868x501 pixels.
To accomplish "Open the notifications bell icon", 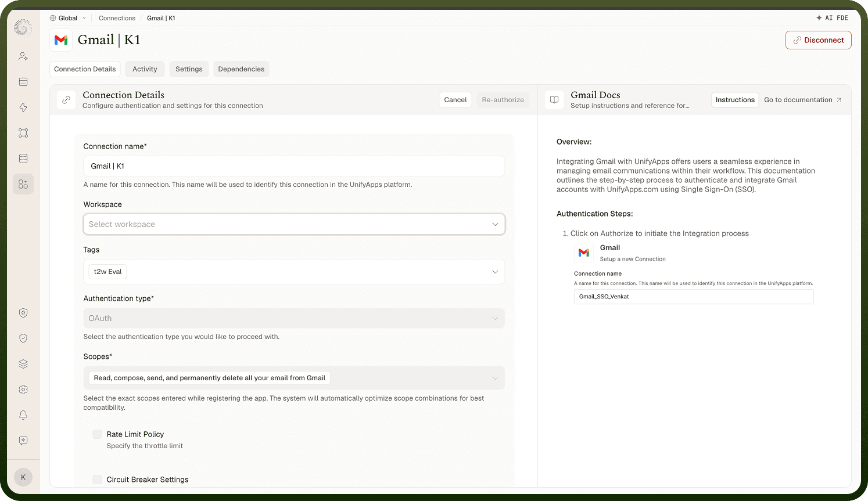I will point(23,415).
